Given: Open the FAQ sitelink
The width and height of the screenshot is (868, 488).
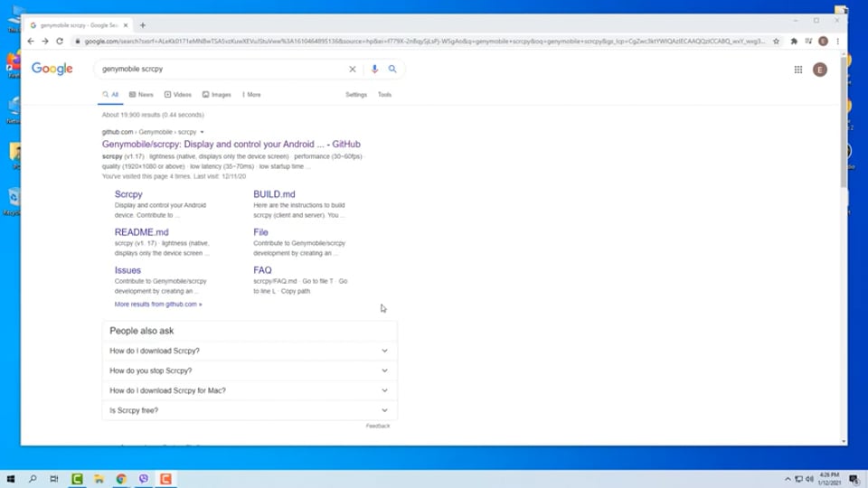Looking at the screenshot, I should 262,270.
